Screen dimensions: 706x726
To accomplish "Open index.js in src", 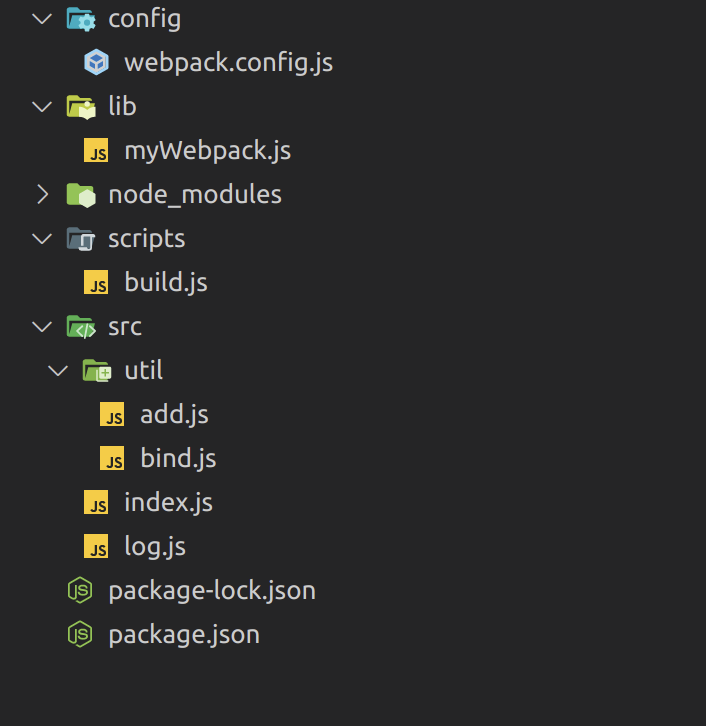I will point(168,503).
